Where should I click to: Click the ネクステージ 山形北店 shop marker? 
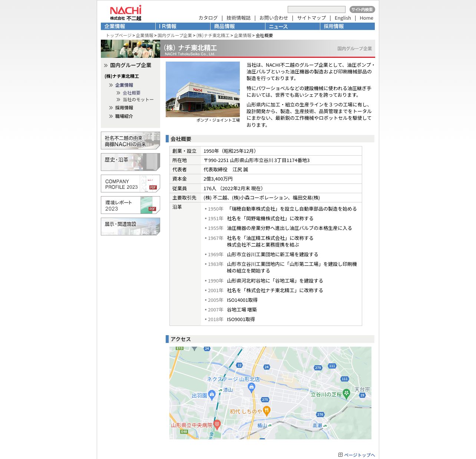251,387
